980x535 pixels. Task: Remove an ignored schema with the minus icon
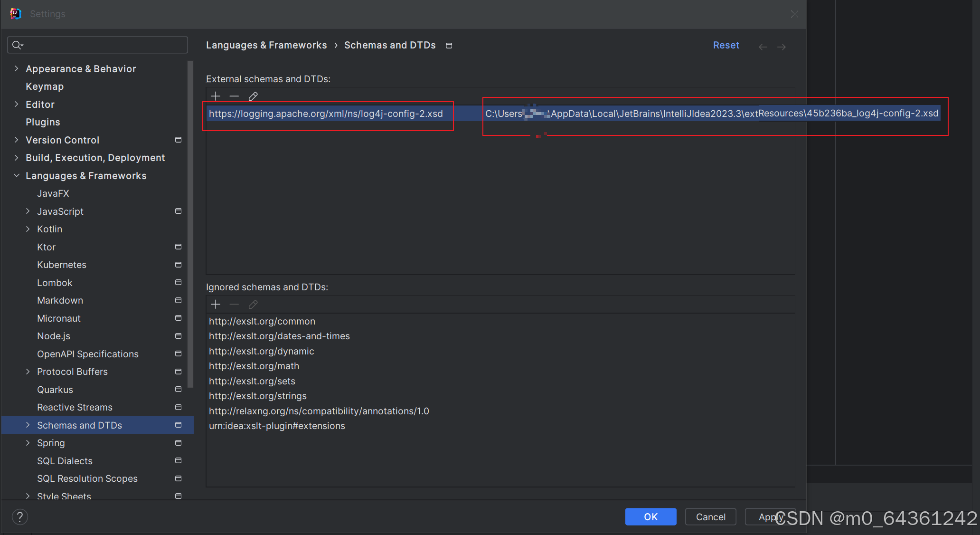[x=234, y=304]
